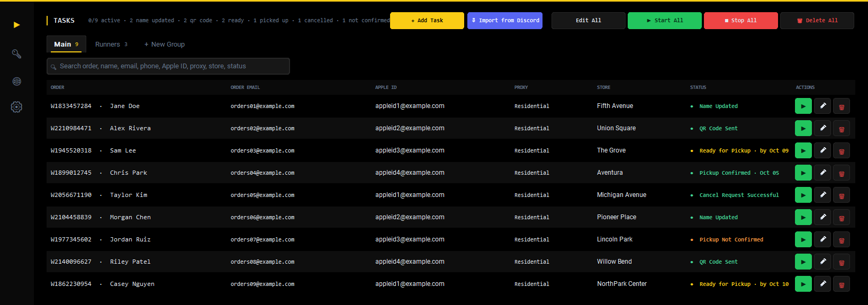Select the Pickup Not Confirmed status
The width and height of the screenshot is (868, 305).
[731, 239]
